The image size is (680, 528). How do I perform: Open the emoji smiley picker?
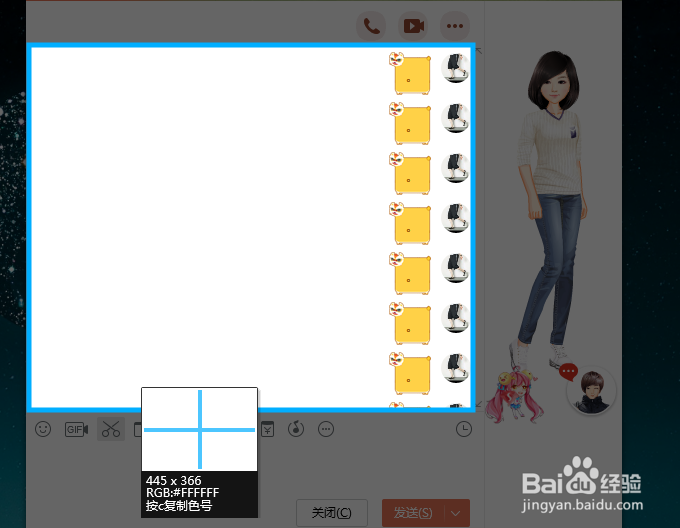(x=43, y=429)
